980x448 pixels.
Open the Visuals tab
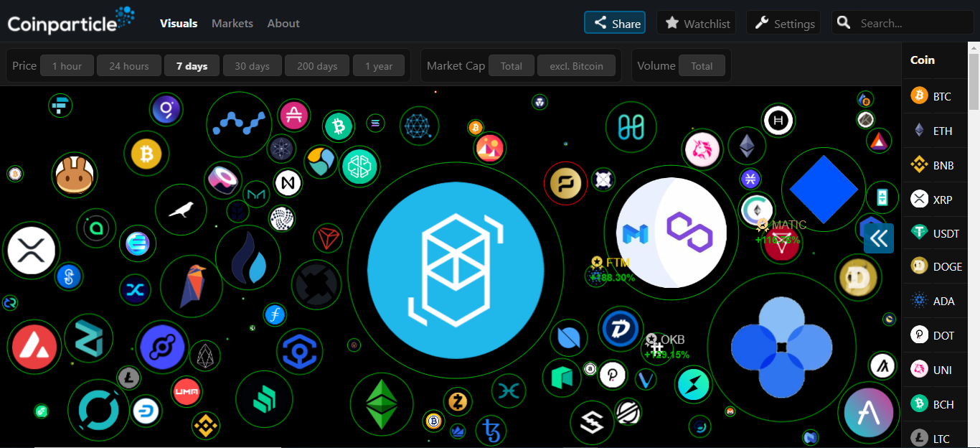tap(179, 24)
